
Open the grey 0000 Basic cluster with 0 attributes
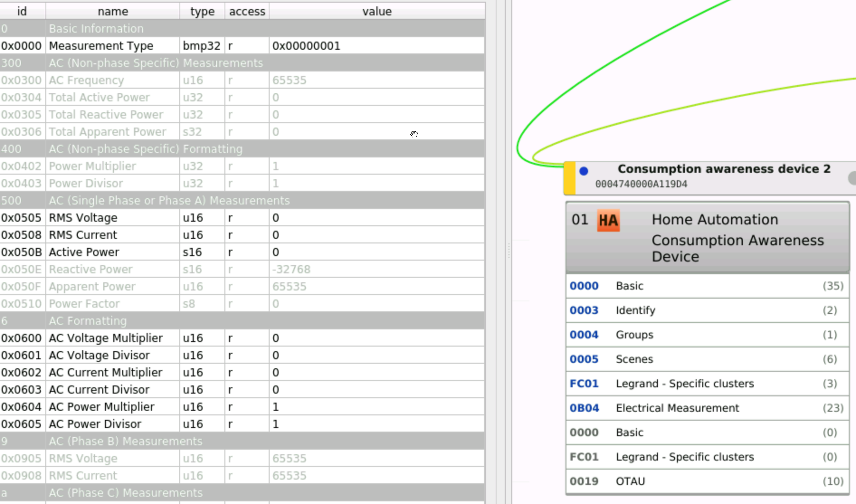(707, 433)
